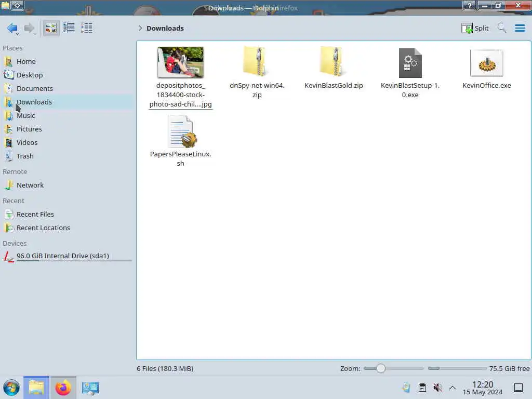Open Network under Remote

coord(66,185)
